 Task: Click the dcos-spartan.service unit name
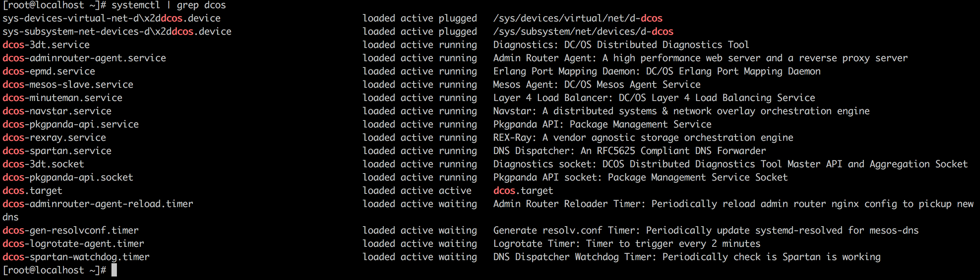(57, 151)
